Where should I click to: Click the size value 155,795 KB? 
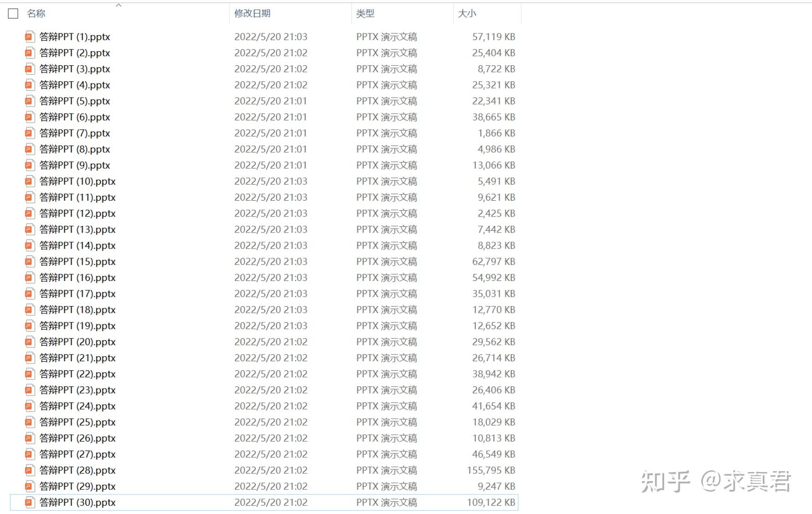(x=491, y=470)
